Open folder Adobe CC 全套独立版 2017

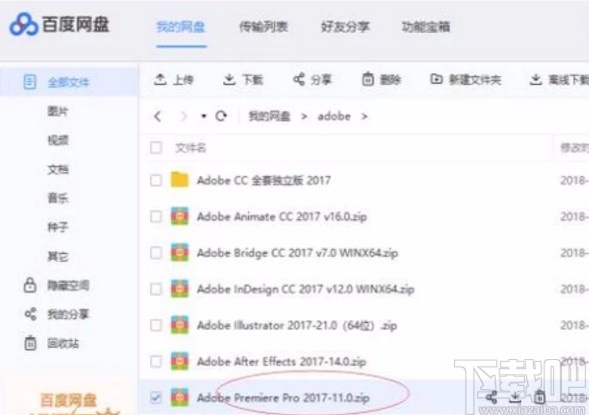tap(264, 180)
